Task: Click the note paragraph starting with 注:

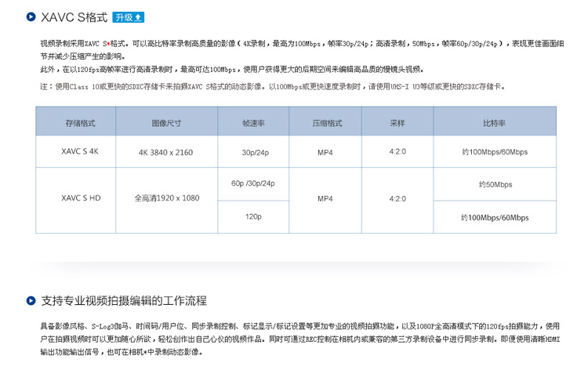Action: point(272,86)
